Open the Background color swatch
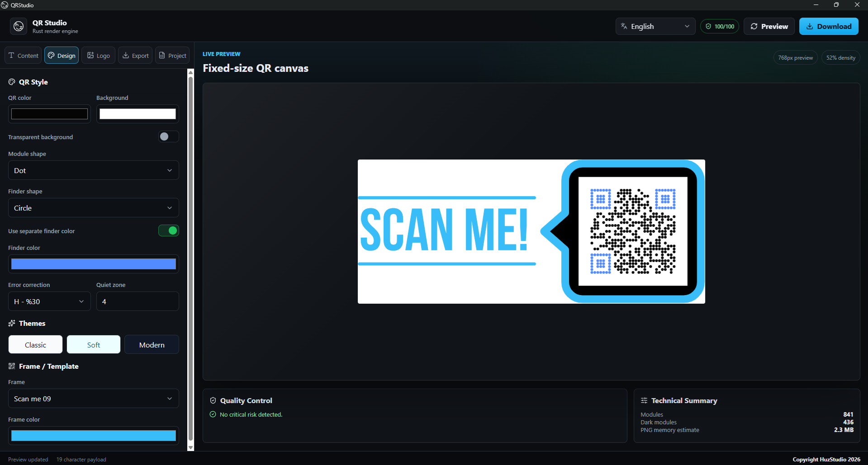Viewport: 868px width, 465px height. 138,114
